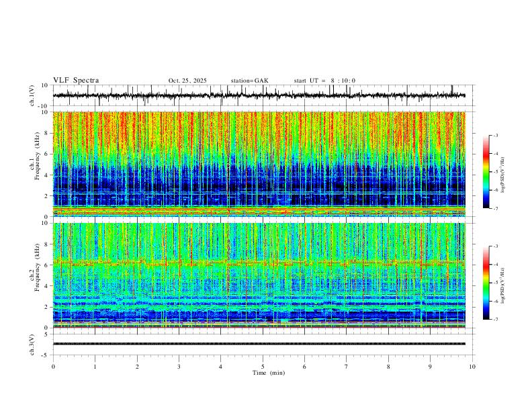The width and height of the screenshot is (532, 411).
Task: Click the ch.2 "Frequency (kHz)" axis label
Action: coord(38,267)
